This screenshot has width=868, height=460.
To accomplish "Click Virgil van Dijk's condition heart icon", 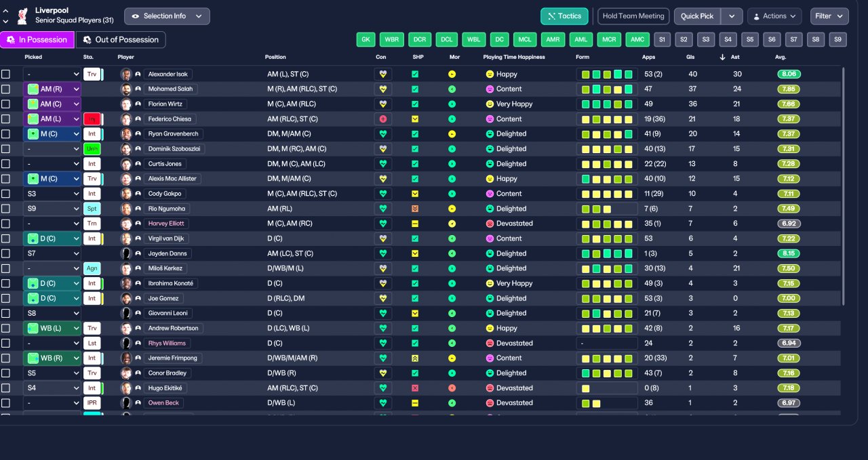I will [382, 238].
